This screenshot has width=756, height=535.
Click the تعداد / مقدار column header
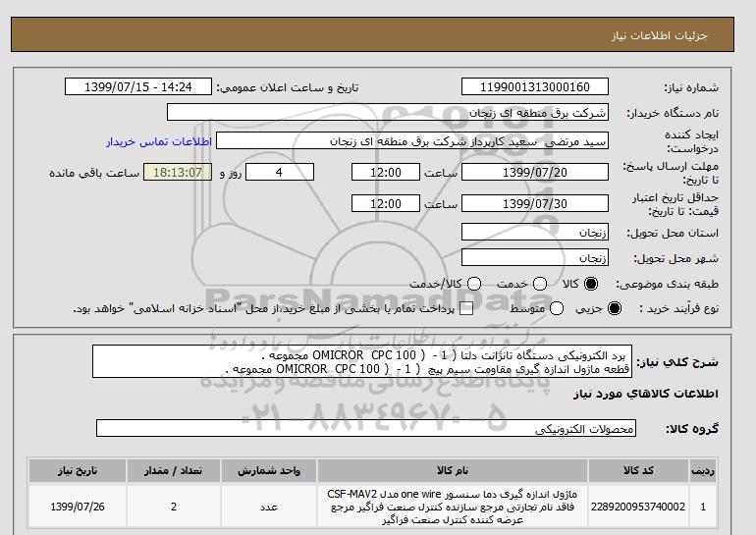pyautogui.click(x=174, y=470)
